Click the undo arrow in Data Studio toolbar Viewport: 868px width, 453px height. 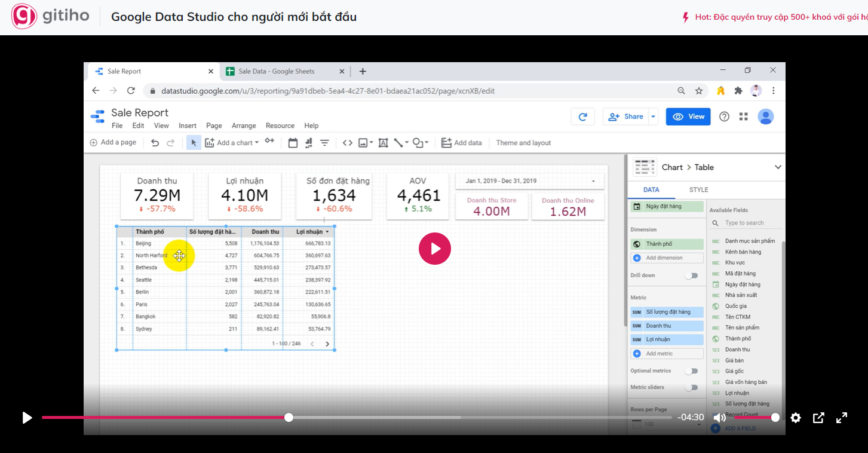pos(155,143)
